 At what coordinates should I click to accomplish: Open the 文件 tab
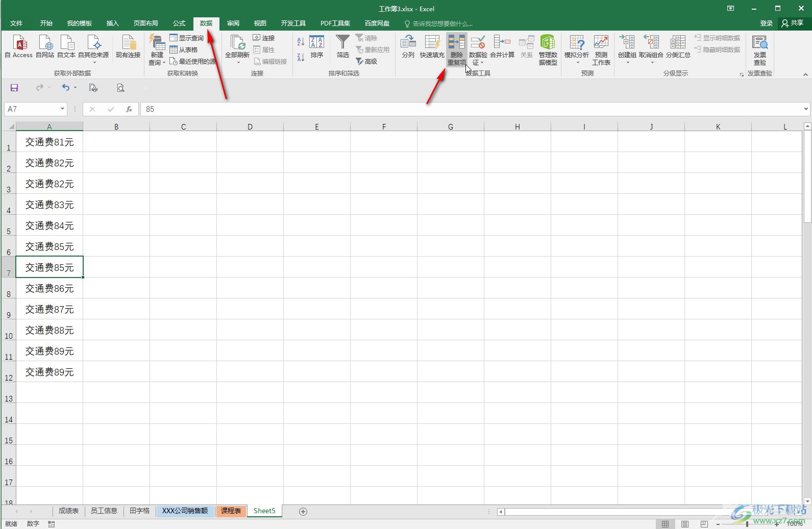[x=16, y=23]
